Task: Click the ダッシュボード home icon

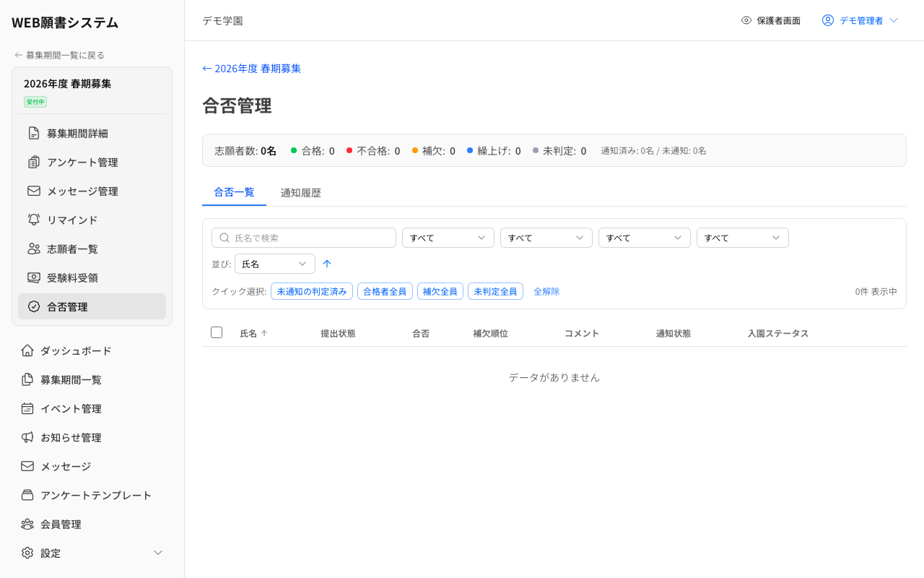Action: point(27,350)
